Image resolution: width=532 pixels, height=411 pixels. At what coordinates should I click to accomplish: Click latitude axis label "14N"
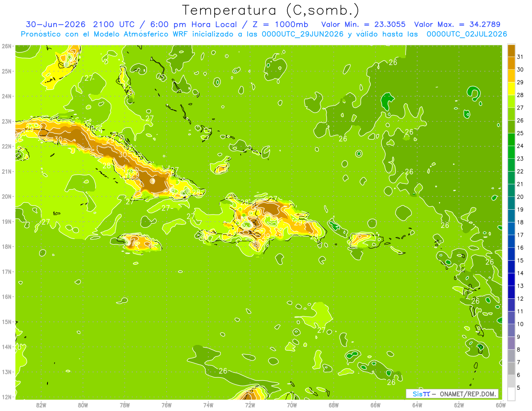click(x=7, y=347)
